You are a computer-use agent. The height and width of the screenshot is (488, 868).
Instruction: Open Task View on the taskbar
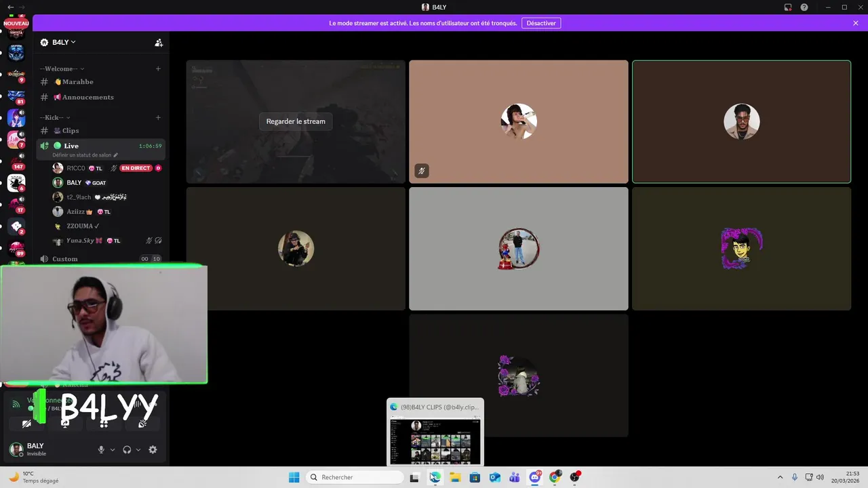414,477
